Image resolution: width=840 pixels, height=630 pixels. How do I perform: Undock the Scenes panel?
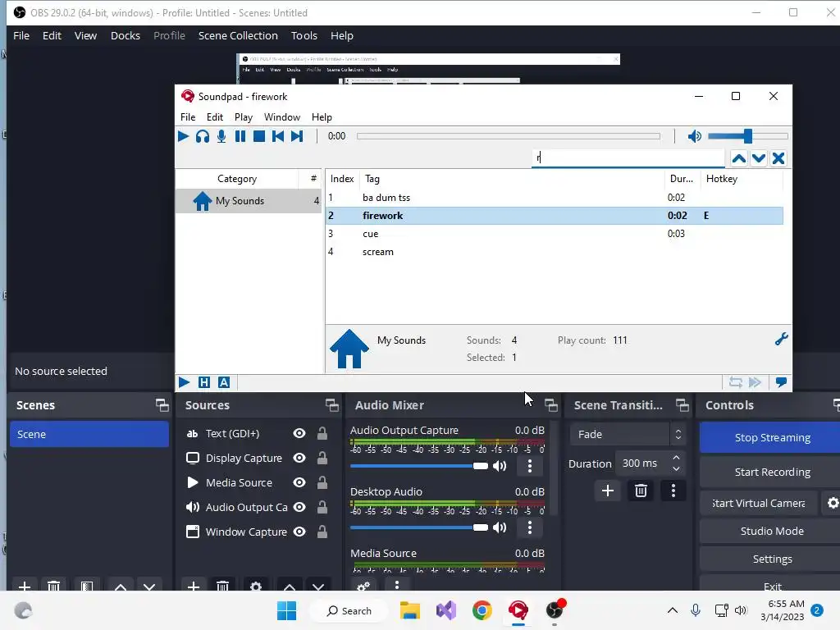tap(162, 405)
